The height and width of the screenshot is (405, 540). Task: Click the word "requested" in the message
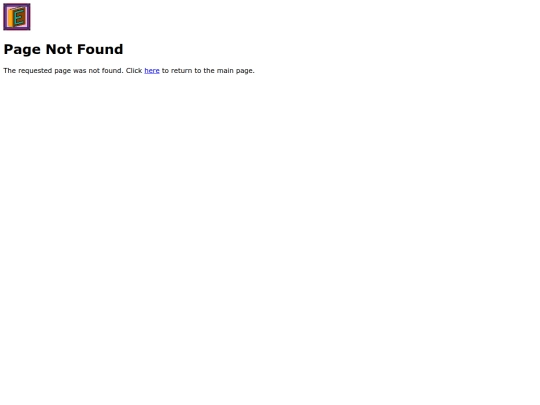pyautogui.click(x=35, y=71)
